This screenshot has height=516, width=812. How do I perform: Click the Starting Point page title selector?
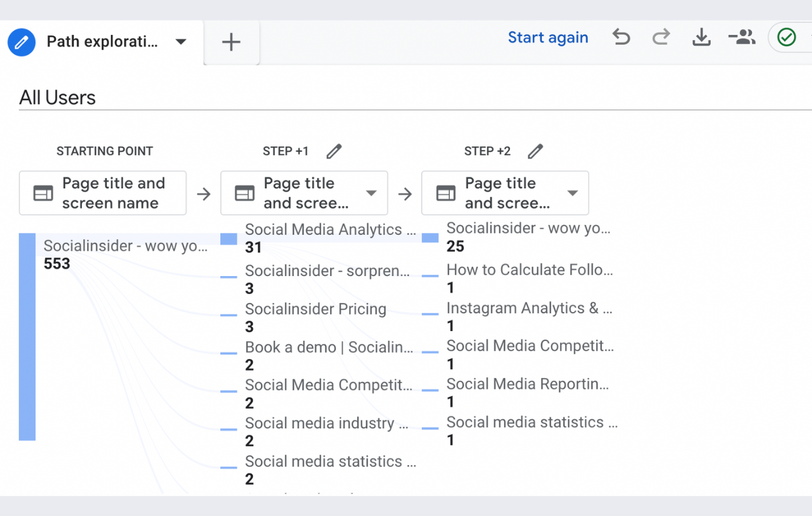point(103,193)
